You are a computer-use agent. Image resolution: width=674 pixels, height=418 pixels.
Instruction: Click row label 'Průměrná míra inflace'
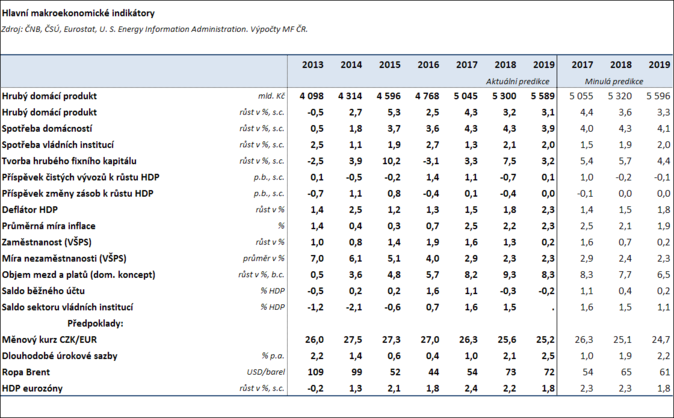click(49, 226)
